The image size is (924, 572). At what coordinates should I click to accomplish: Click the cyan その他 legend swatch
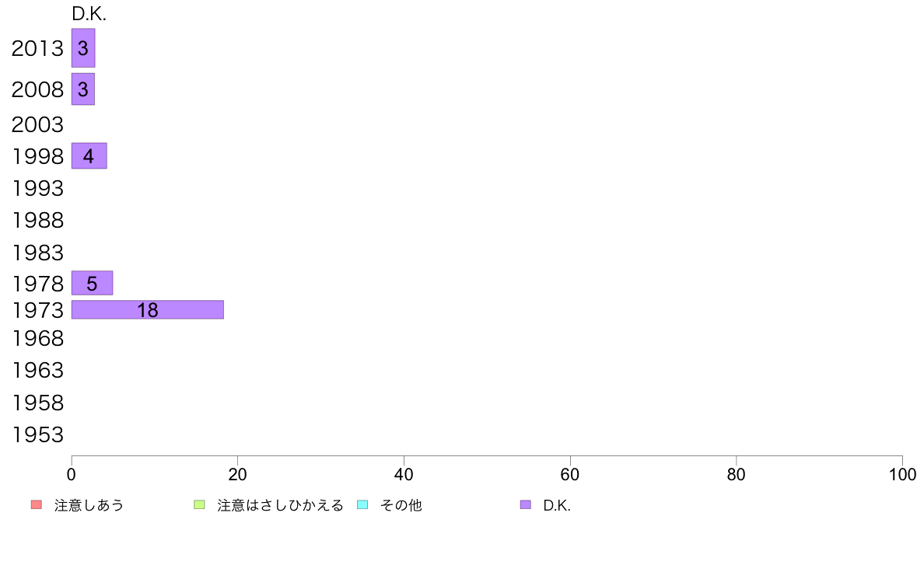(362, 505)
